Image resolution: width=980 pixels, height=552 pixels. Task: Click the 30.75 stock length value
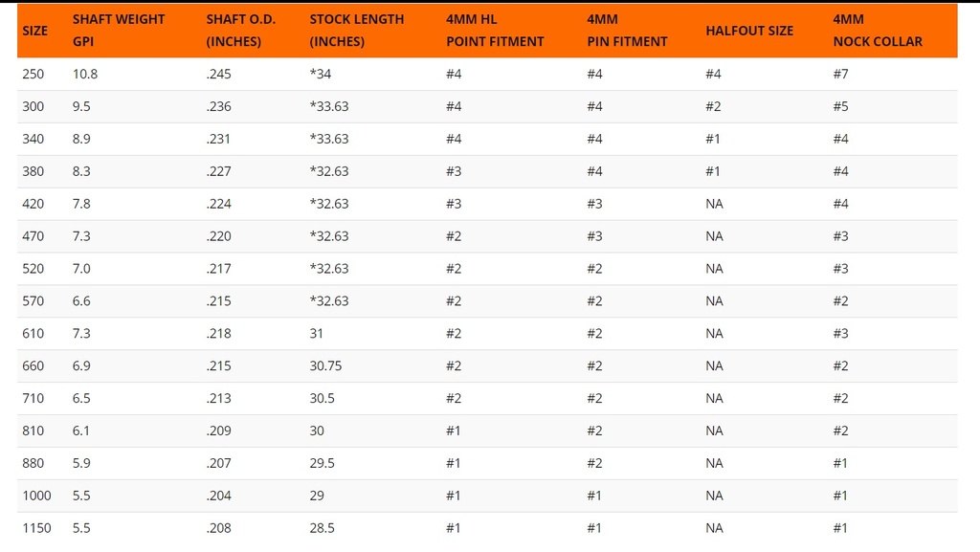[325, 365]
